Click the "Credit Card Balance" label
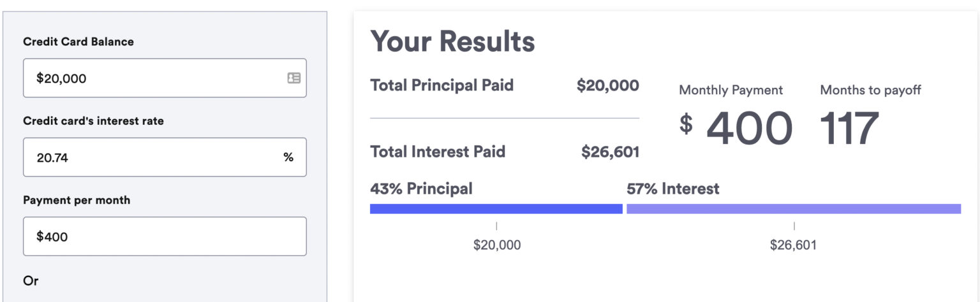 click(x=78, y=41)
